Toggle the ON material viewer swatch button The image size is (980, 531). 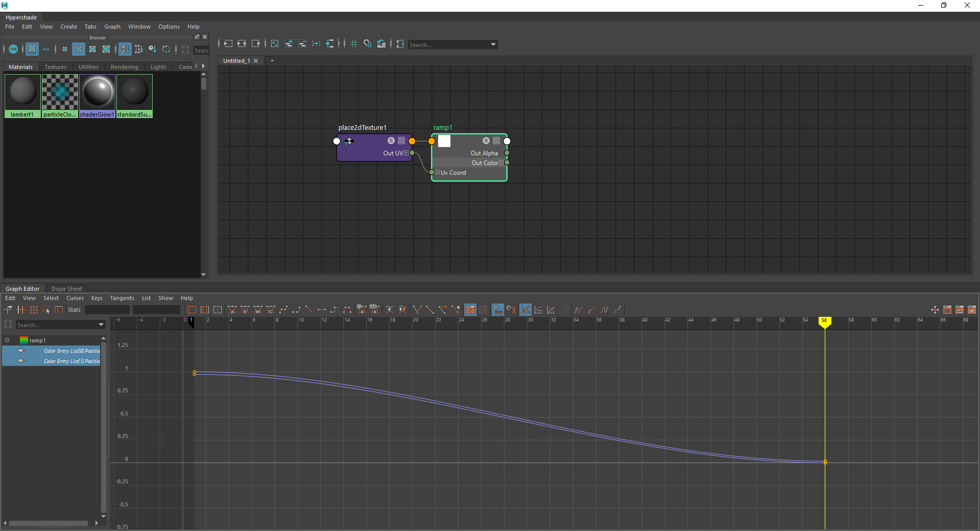(13, 49)
